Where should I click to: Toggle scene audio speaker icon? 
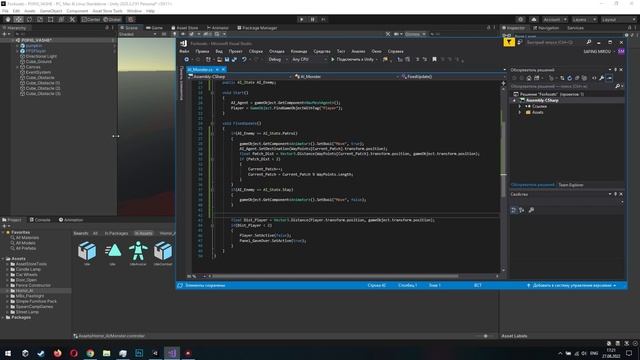(x=182, y=34)
